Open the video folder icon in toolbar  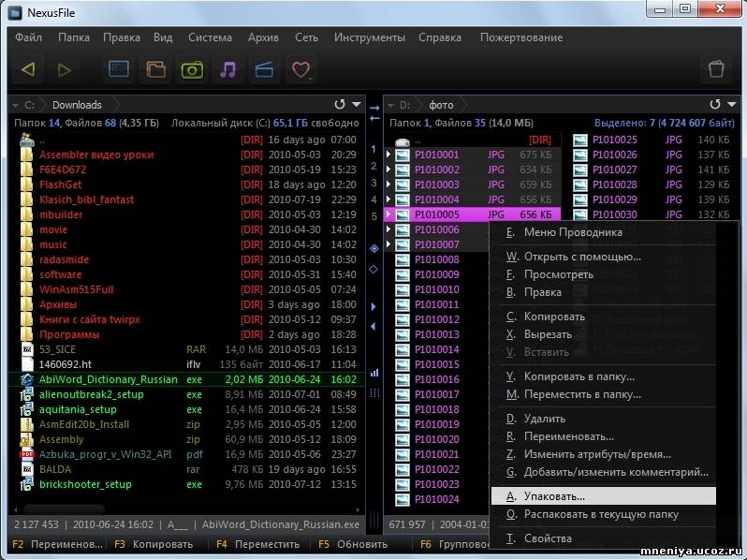(x=264, y=69)
